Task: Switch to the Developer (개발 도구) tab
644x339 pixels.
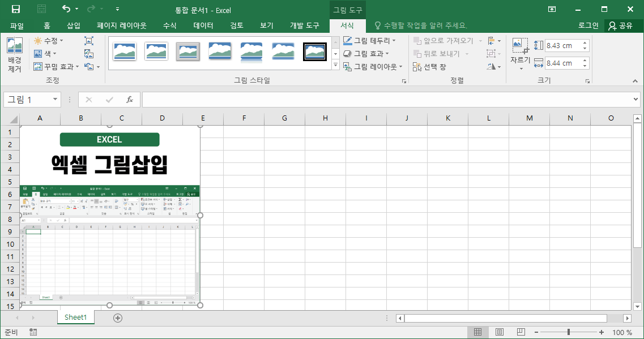Action: (304, 25)
